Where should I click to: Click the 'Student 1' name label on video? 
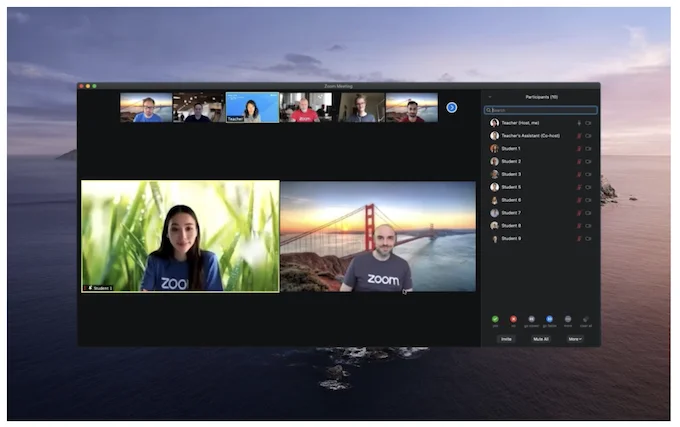click(103, 288)
